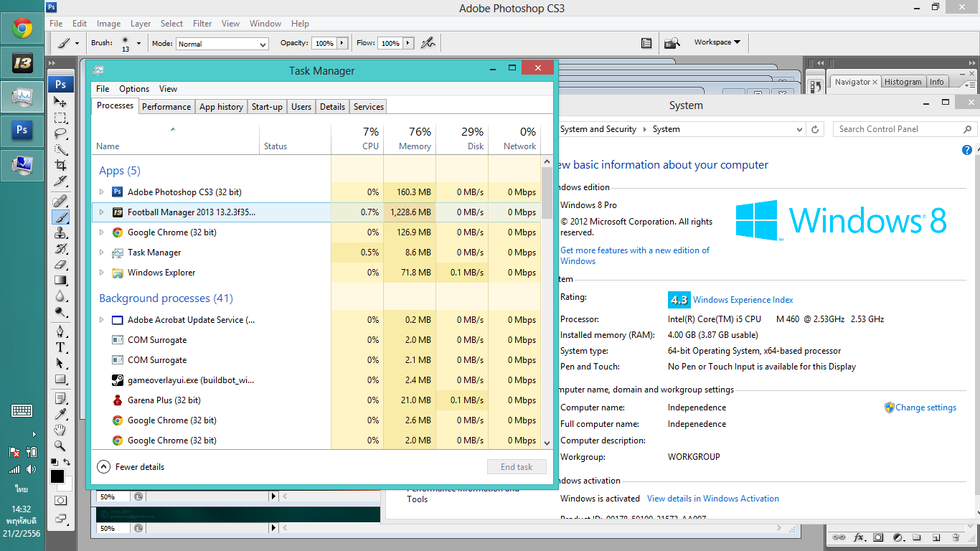The height and width of the screenshot is (551, 980).
Task: Open View details in Windows Activation
Action: click(713, 499)
